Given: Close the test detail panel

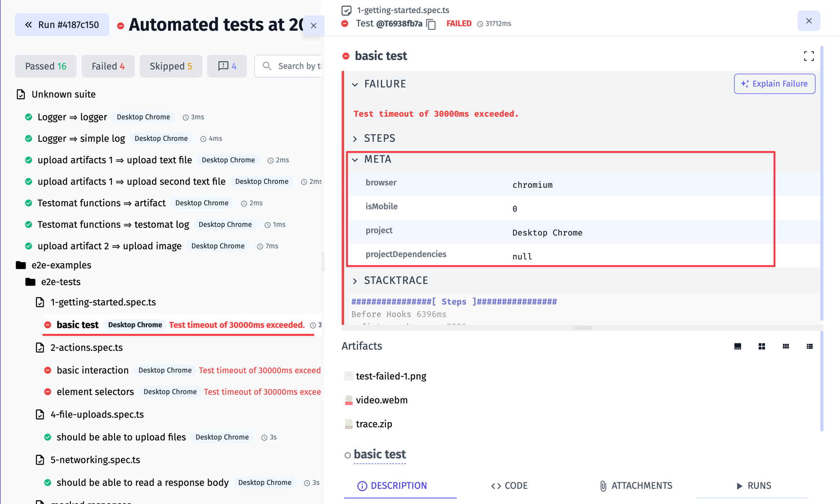Looking at the screenshot, I should tap(809, 21).
